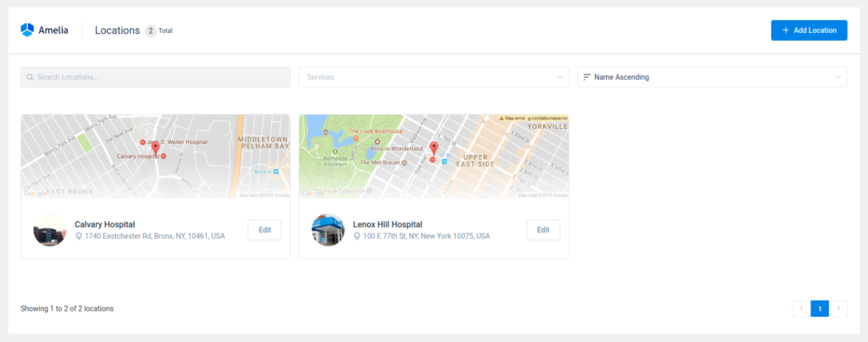Go to previous page arrow
This screenshot has height=342, width=868.
point(801,308)
